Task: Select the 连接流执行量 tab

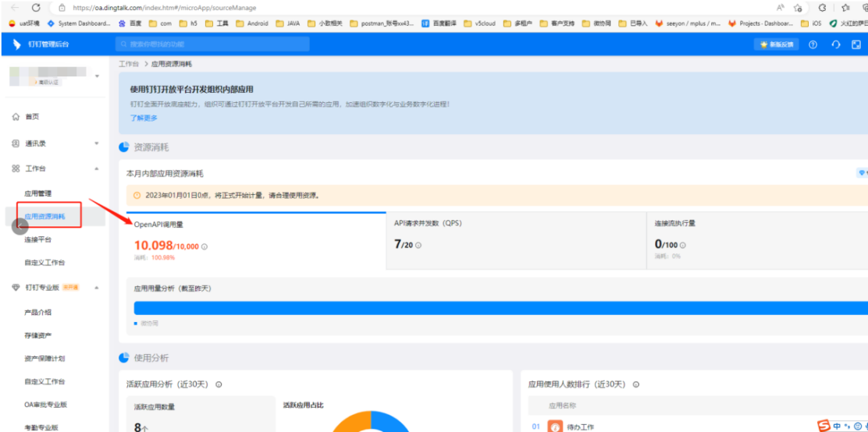Action: point(757,240)
